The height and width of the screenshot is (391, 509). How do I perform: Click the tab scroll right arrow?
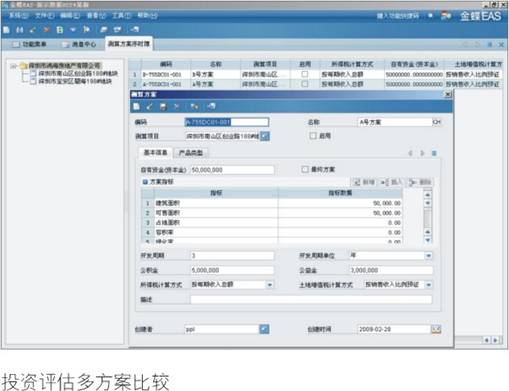[422, 153]
